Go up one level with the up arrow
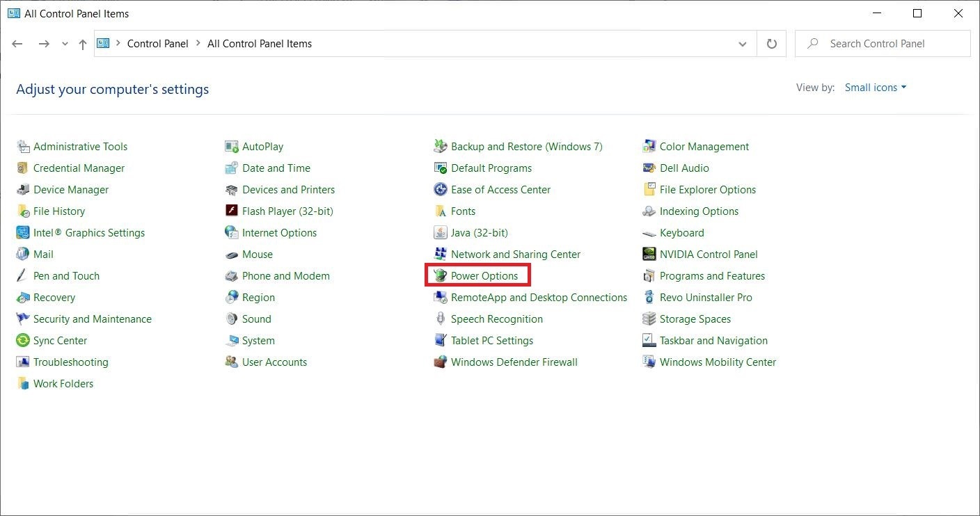This screenshot has width=980, height=516. 83,44
